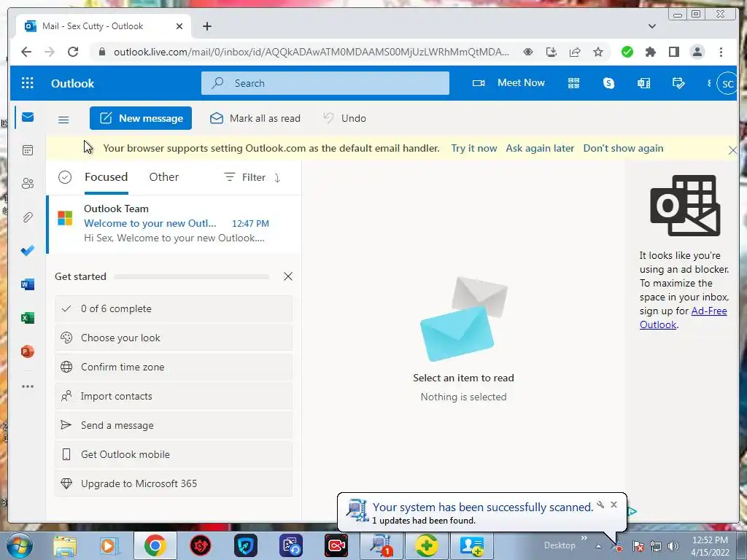This screenshot has width=747, height=560.
Task: Toggle the folder pane hamburger menu
Action: click(63, 120)
